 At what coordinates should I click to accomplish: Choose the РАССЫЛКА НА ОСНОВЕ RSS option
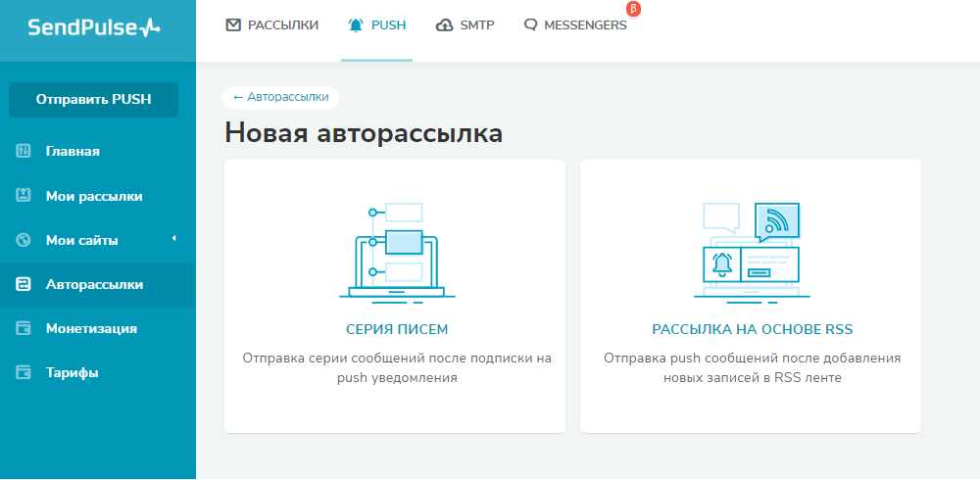pos(752,329)
